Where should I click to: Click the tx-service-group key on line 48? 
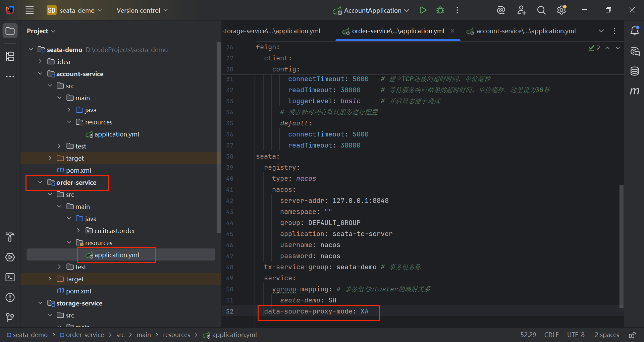296,267
